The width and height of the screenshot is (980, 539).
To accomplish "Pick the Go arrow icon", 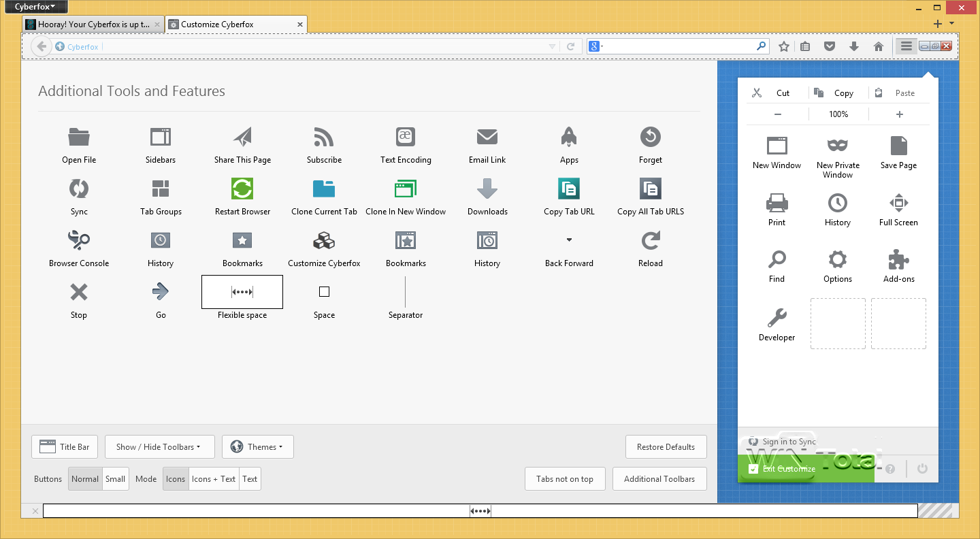I will pos(161,292).
